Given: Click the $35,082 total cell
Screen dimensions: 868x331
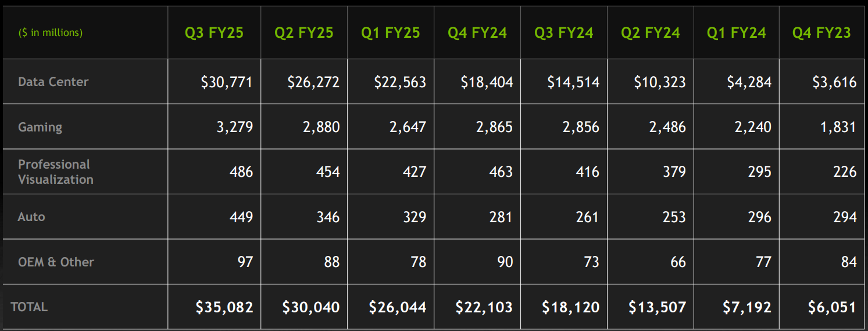Looking at the screenshot, I should (224, 307).
